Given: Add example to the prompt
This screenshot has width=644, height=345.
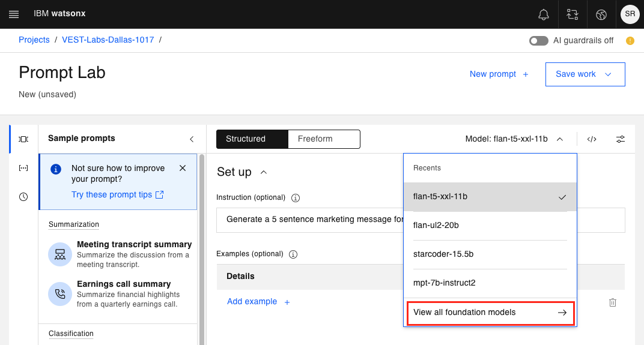Looking at the screenshot, I should pos(258,302).
